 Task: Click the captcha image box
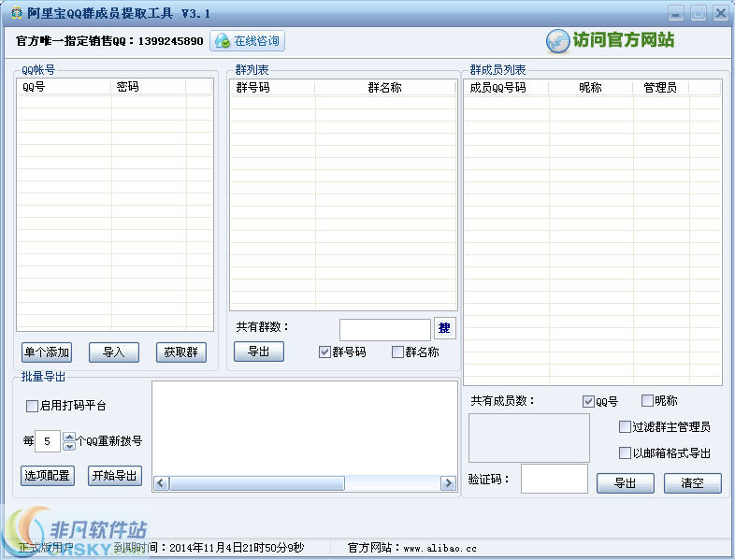click(529, 438)
